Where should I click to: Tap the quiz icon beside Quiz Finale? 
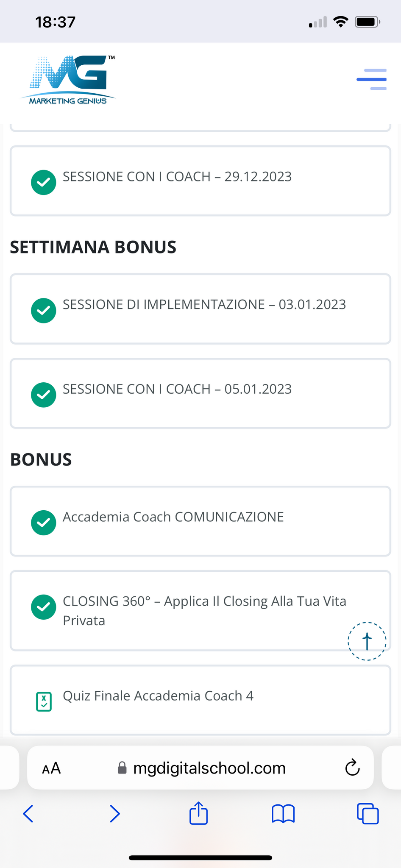point(44,701)
